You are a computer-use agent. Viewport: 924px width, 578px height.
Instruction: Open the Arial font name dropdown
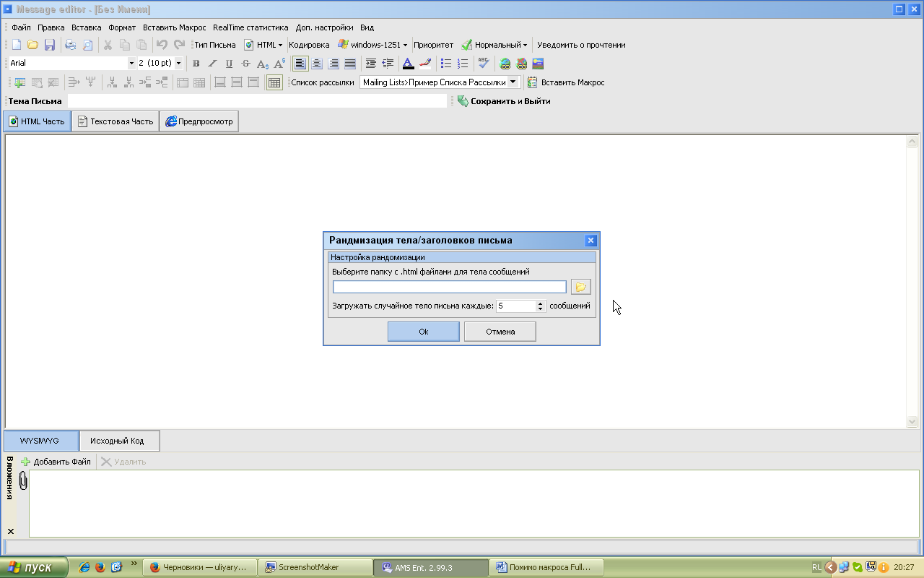coord(131,64)
